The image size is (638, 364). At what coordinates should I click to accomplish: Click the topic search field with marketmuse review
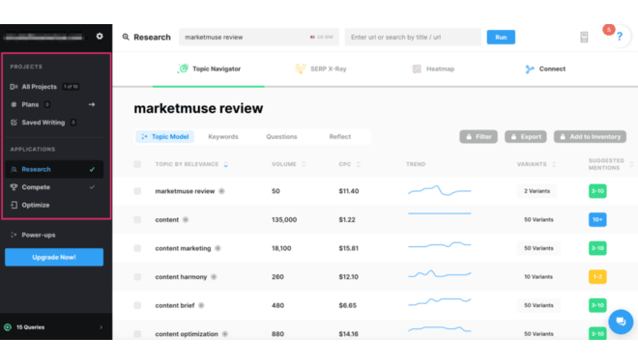(x=259, y=37)
